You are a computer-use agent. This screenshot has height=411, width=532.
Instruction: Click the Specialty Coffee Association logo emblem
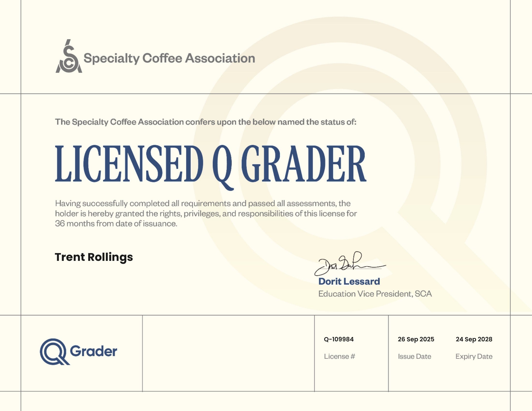coord(69,56)
